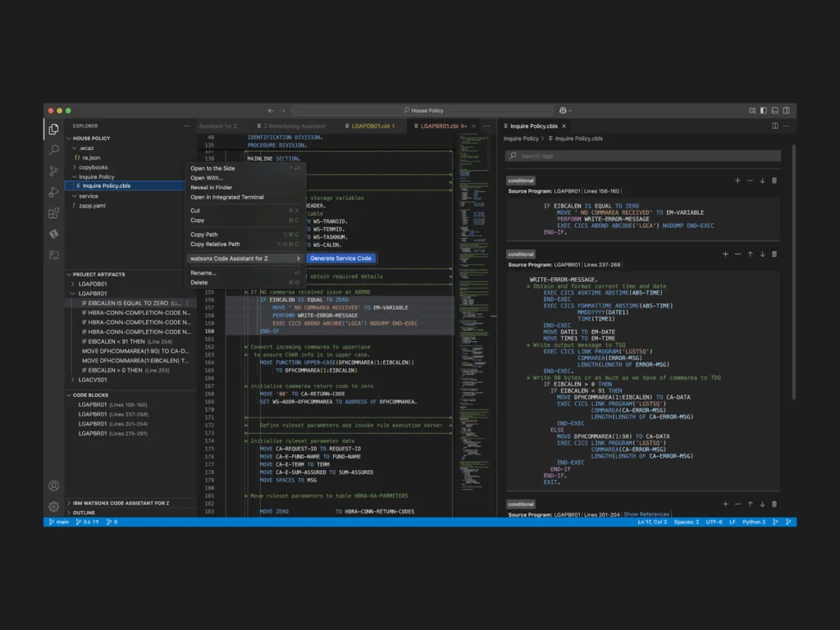This screenshot has height=630, width=840.
Task: Go back with the left arrow
Action: pyautogui.click(x=271, y=111)
